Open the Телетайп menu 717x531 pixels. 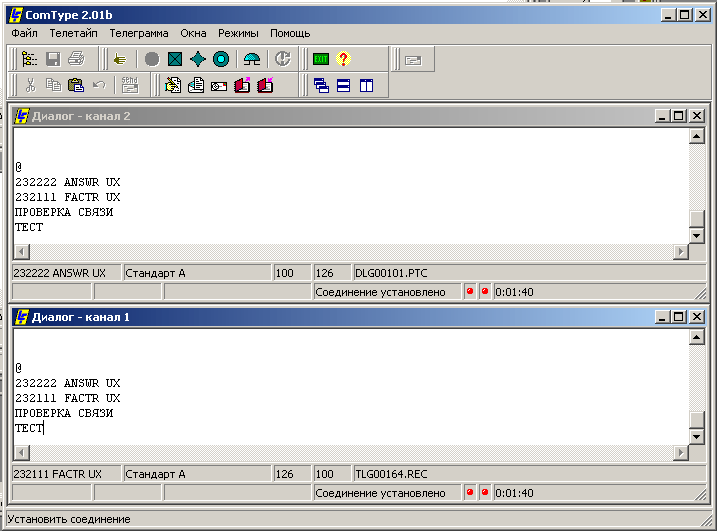73,33
